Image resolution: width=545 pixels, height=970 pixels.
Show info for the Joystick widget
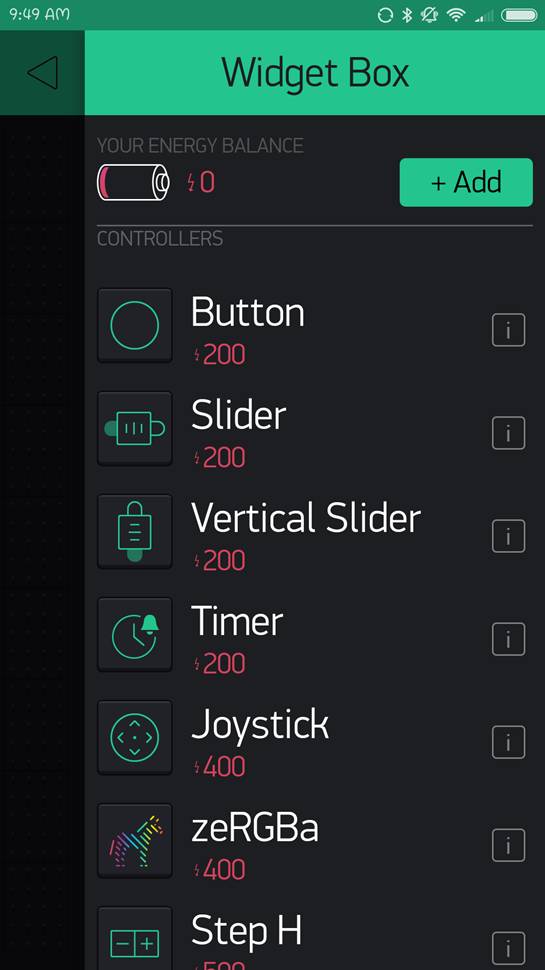pos(509,742)
